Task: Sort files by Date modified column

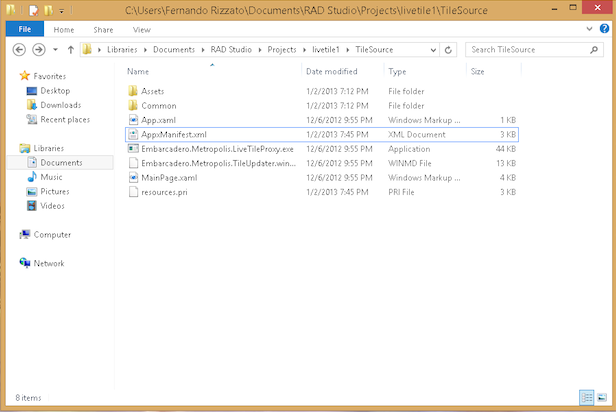Action: coord(331,72)
